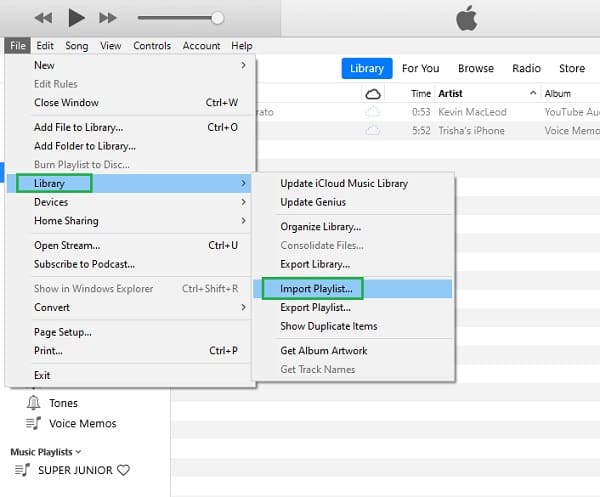Viewport: 600px width, 497px height.
Task: Expand the New submenu arrow
Action: pyautogui.click(x=243, y=65)
